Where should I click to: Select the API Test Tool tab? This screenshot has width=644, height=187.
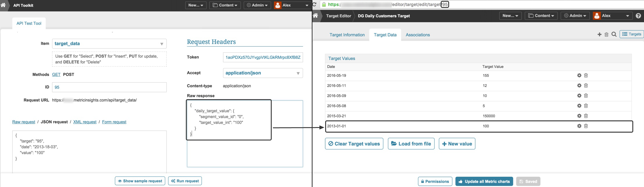29,23
